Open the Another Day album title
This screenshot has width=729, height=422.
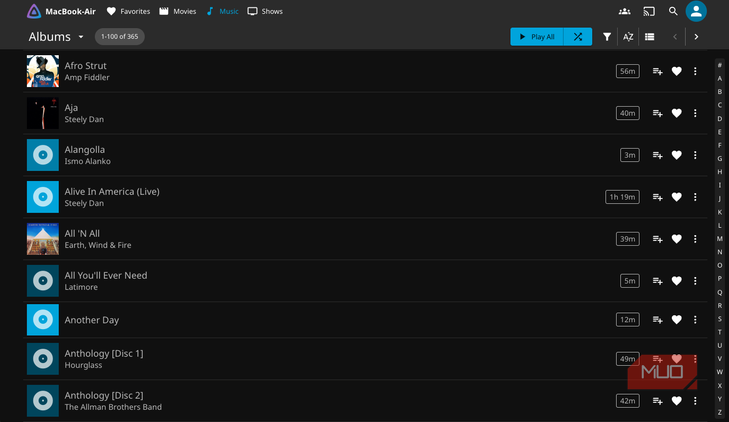coord(92,320)
